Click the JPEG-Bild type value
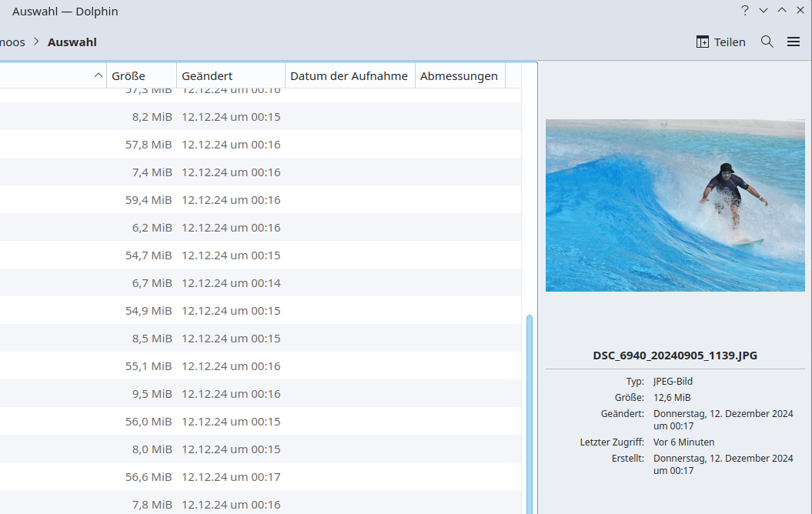Viewport: 812px width, 514px height. pyautogui.click(x=673, y=382)
